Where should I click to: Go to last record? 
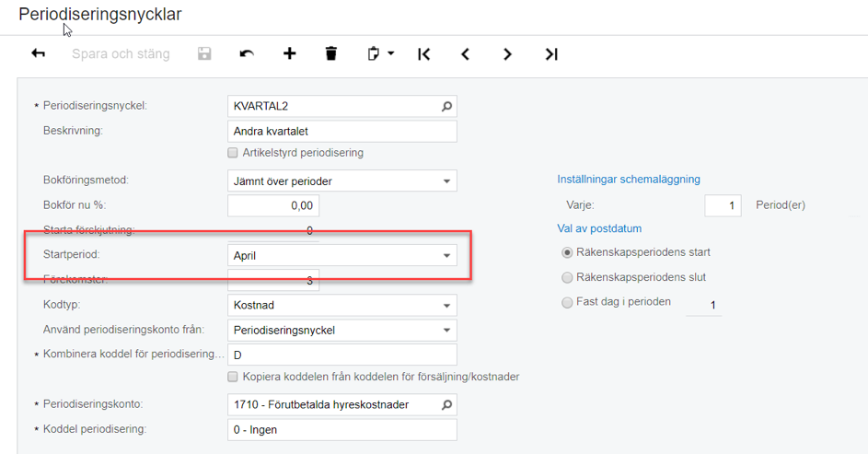pos(550,54)
